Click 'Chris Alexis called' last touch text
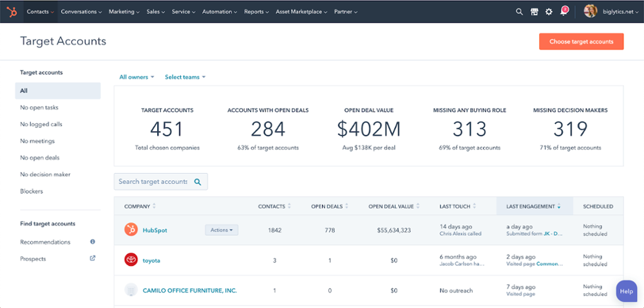Screen dimensions: 644x308 point(460,234)
